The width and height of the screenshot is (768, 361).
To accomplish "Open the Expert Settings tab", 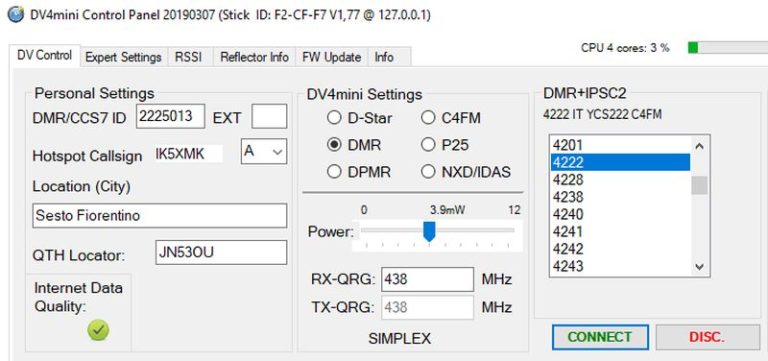I will pos(123,57).
